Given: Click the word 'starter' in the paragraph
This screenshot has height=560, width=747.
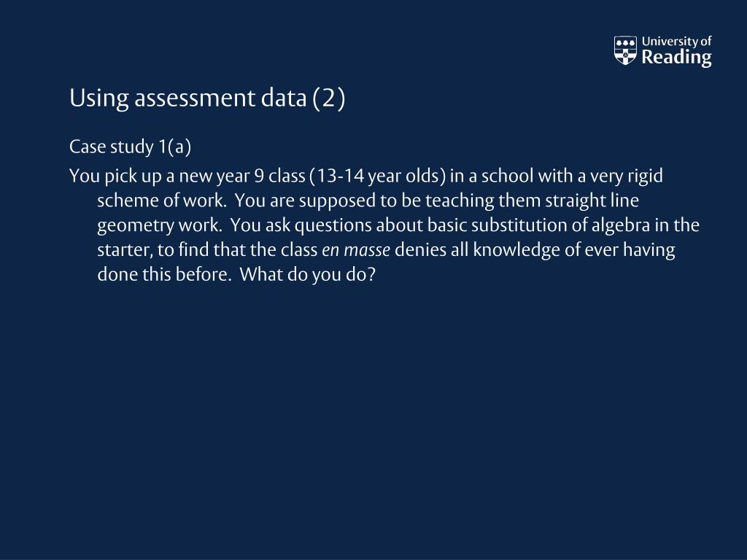Looking at the screenshot, I should click(124, 250).
